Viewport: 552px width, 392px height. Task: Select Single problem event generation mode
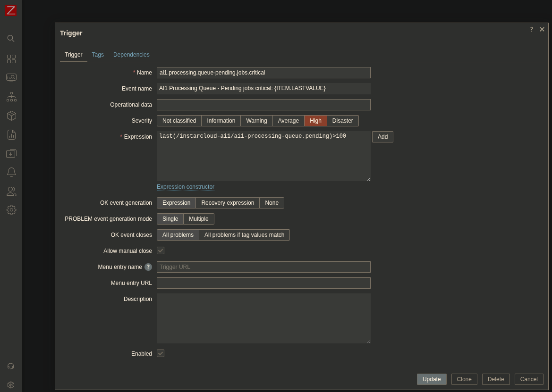(170, 219)
